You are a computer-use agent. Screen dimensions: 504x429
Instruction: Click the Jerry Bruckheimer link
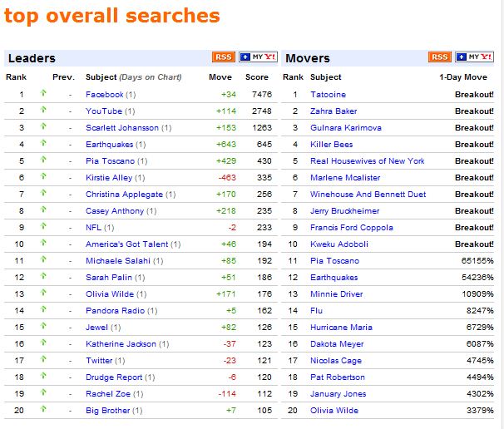pyautogui.click(x=345, y=211)
